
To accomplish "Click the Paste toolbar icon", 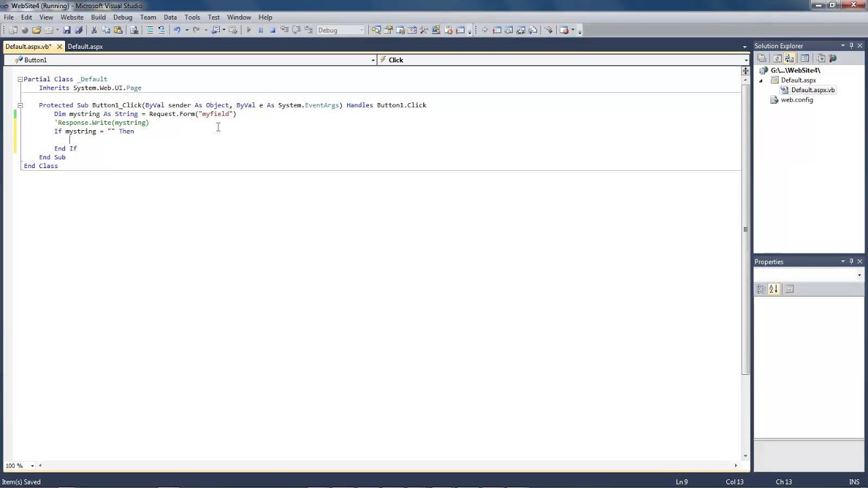I will tap(118, 30).
